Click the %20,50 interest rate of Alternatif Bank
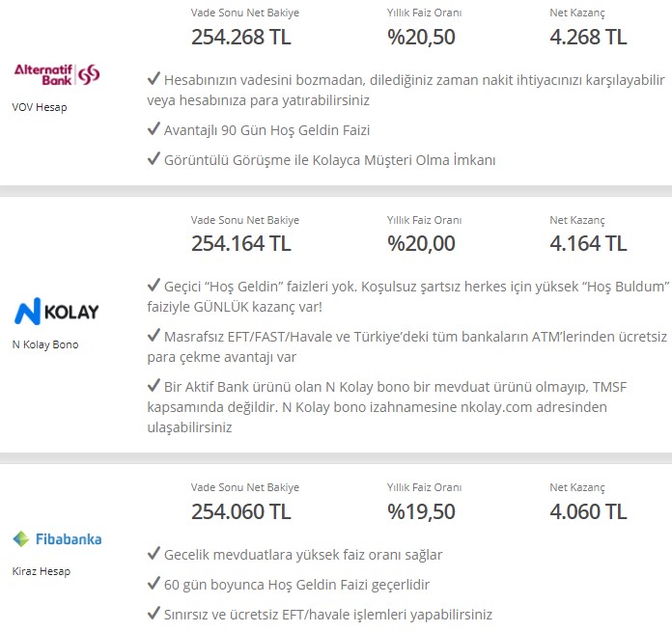The width and height of the screenshot is (672, 632). pyautogui.click(x=421, y=37)
